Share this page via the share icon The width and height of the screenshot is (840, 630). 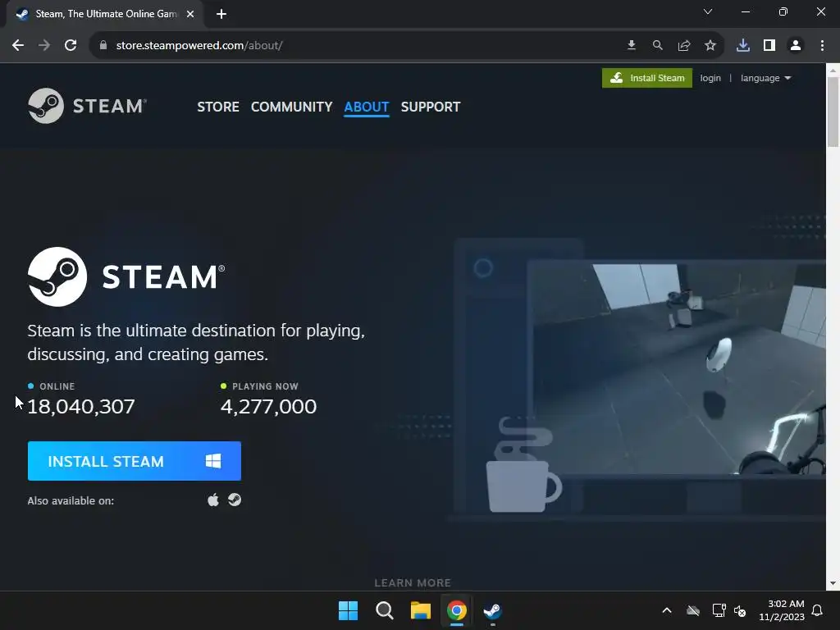(x=684, y=46)
